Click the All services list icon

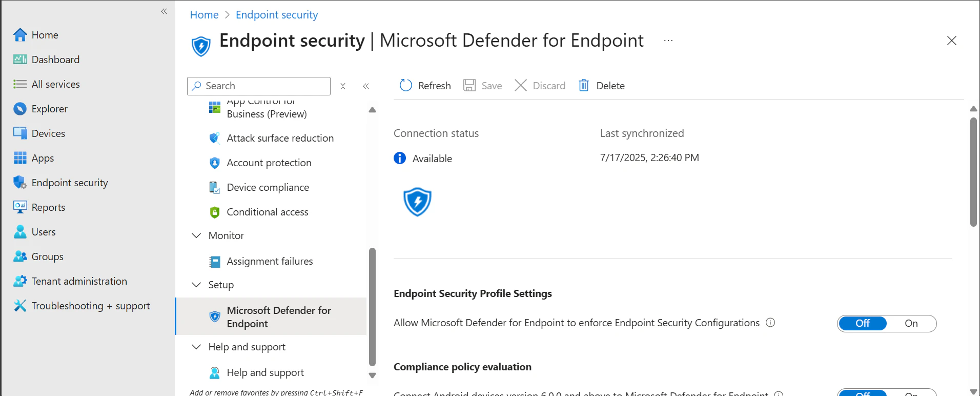[x=20, y=84]
